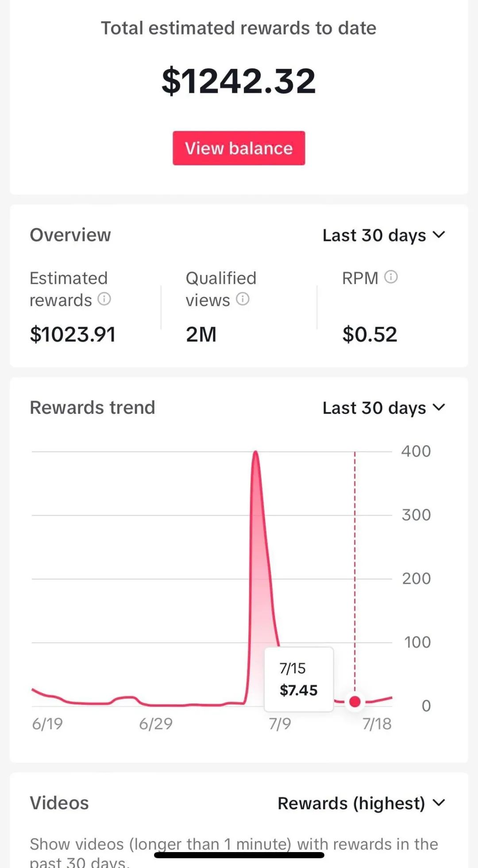Image resolution: width=478 pixels, height=868 pixels.
Task: Tap the 7/15 $7.45 chart tooltip
Action: (299, 679)
